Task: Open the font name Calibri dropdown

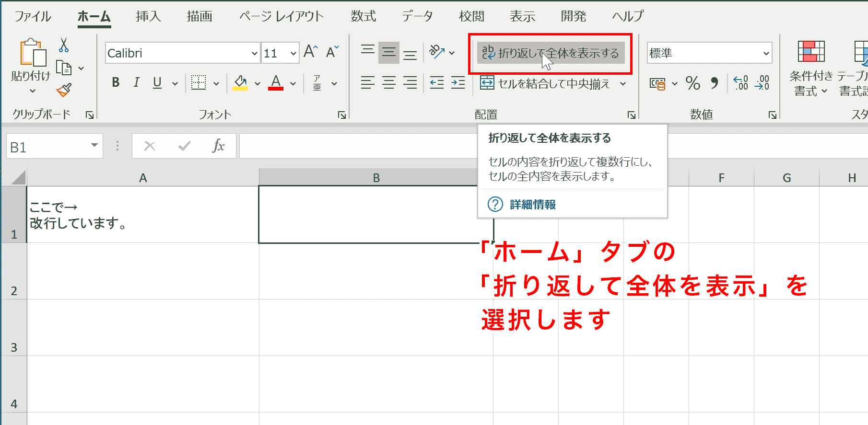Action: [x=254, y=53]
